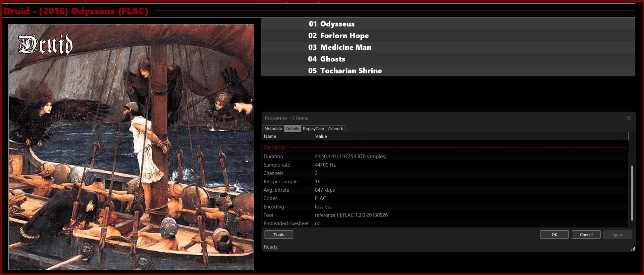Select the Details tab
The image size is (644, 275).
292,129
